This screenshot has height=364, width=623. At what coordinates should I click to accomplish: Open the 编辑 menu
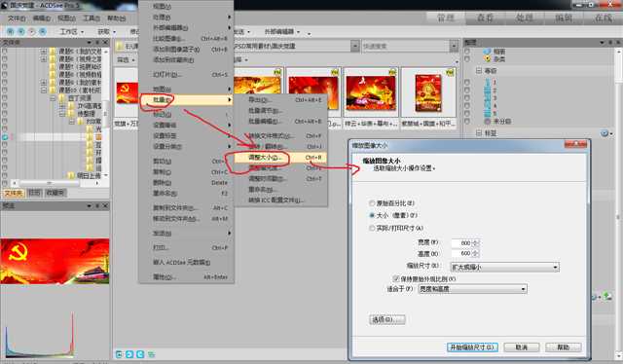tap(41, 18)
